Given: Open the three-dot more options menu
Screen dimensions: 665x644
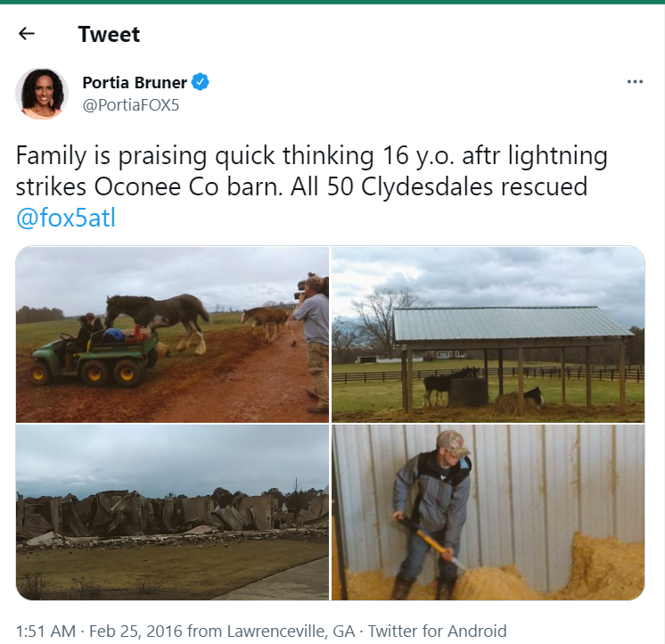Looking at the screenshot, I should click(635, 81).
